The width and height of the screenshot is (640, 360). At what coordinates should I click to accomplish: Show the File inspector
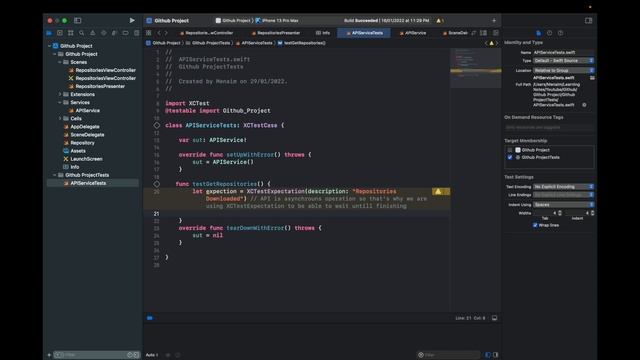coord(538,33)
